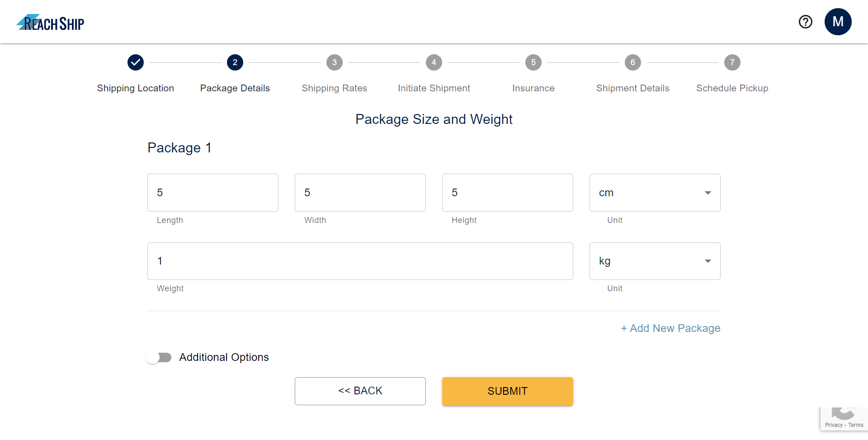Screen dimensions: 868x440
Task: Click the << BACK button
Action: pyautogui.click(x=360, y=391)
